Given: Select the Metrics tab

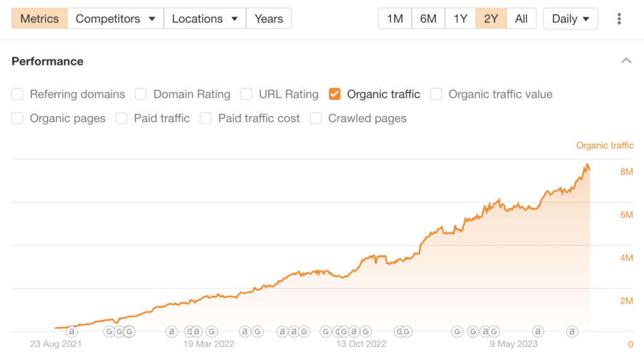Looking at the screenshot, I should pos(39,19).
